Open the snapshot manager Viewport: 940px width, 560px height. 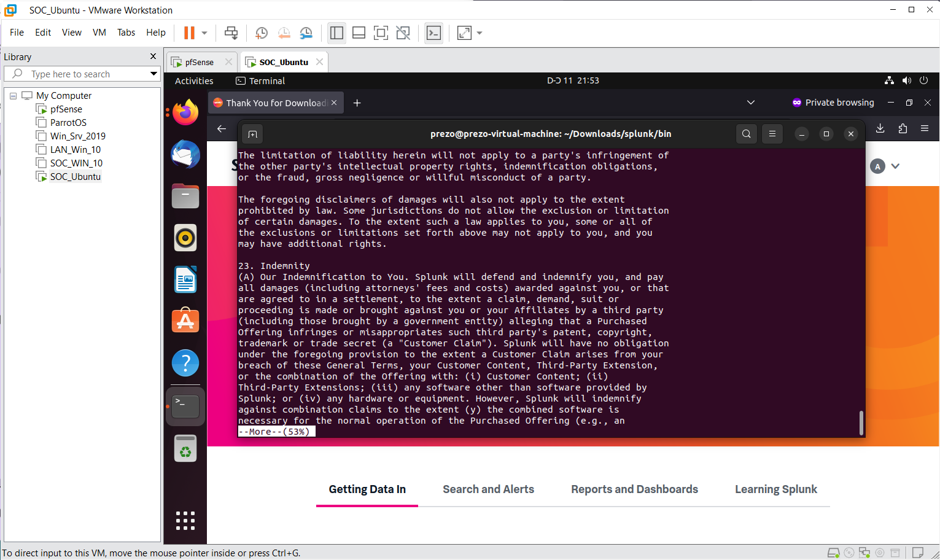click(x=306, y=33)
